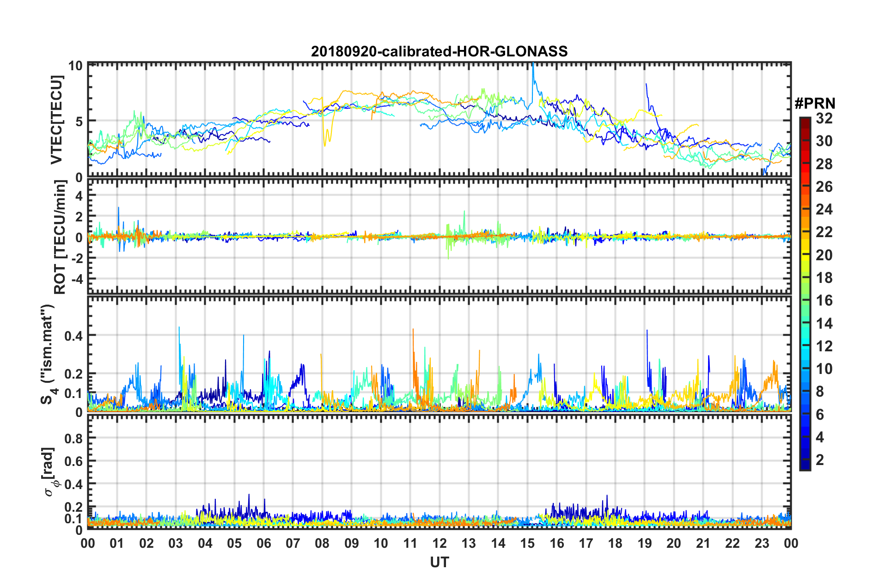
Task: Click the 19 hour tick on UT axis
Action: [645, 543]
